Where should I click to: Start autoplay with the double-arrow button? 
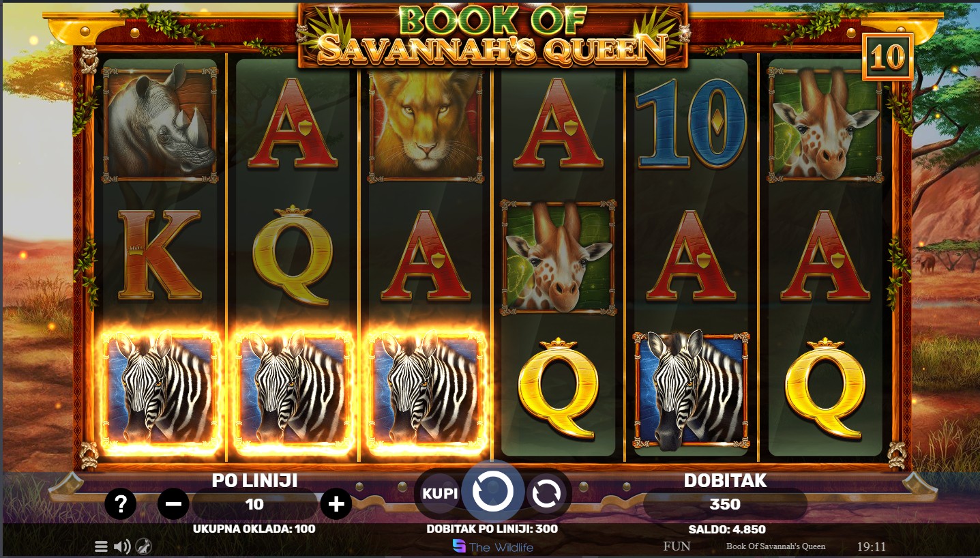(546, 494)
